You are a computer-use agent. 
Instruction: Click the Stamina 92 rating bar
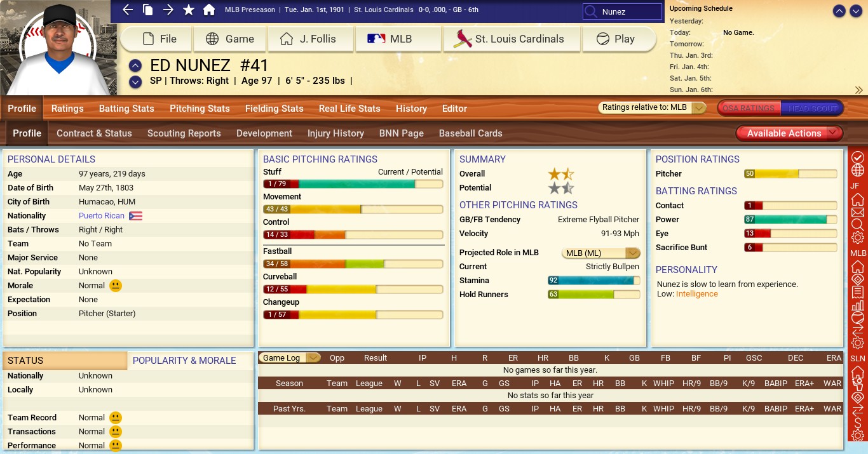(x=593, y=281)
